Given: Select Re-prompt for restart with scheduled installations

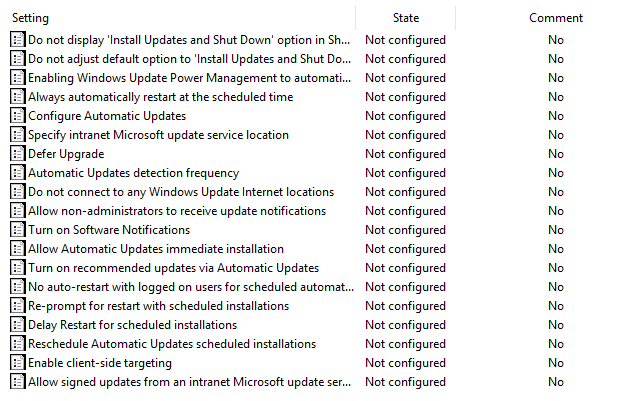Looking at the screenshot, I should [159, 306].
